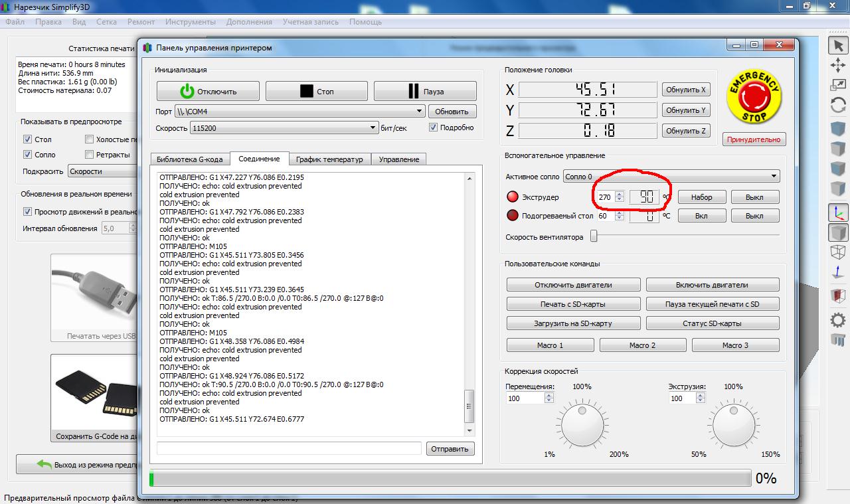
Task: Click the G-code command input field
Action: 289,449
